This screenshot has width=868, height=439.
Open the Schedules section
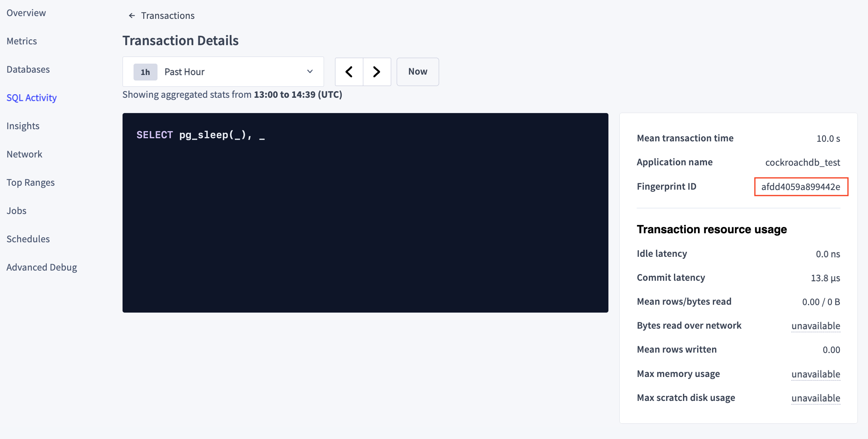pyautogui.click(x=28, y=239)
